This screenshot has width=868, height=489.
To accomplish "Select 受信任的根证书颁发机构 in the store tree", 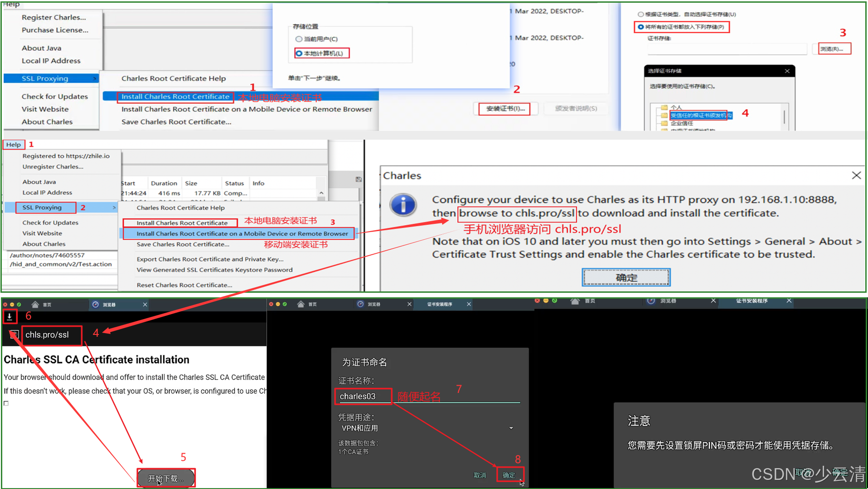I will (701, 115).
